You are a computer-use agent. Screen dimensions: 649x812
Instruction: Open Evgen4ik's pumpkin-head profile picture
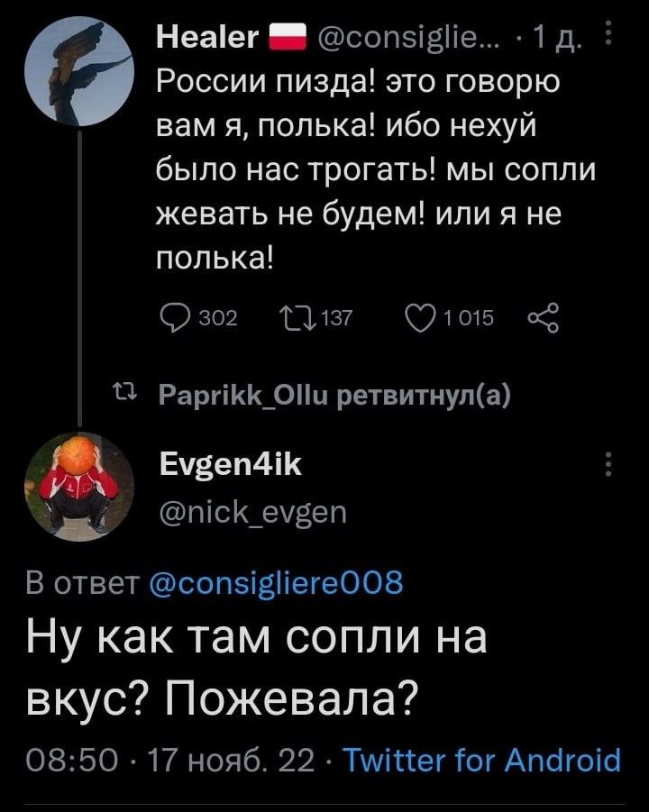click(78, 486)
